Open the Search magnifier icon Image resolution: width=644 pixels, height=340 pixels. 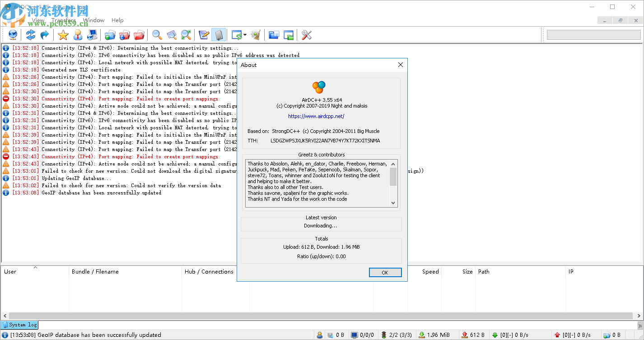click(157, 35)
